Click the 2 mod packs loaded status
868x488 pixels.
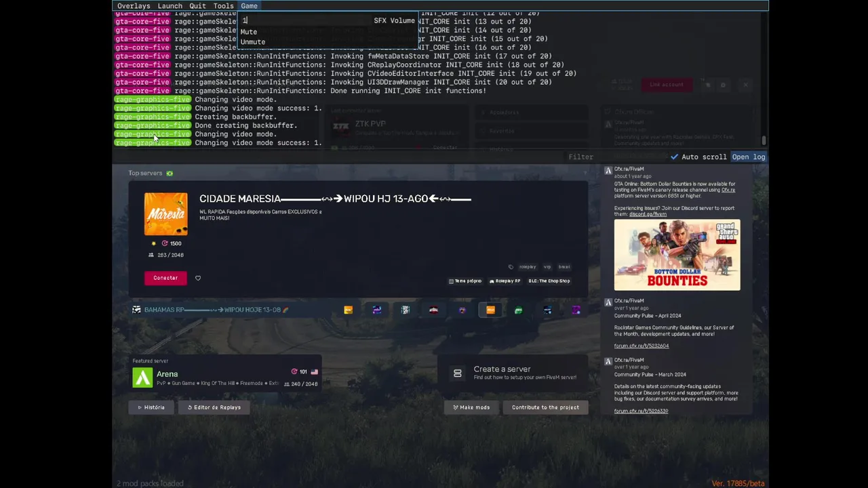pyautogui.click(x=150, y=483)
